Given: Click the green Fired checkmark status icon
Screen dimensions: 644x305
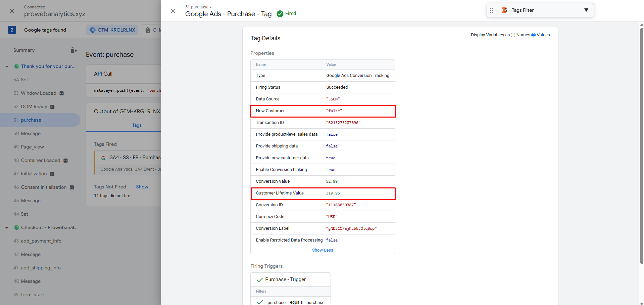Looking at the screenshot, I should coord(280,14).
